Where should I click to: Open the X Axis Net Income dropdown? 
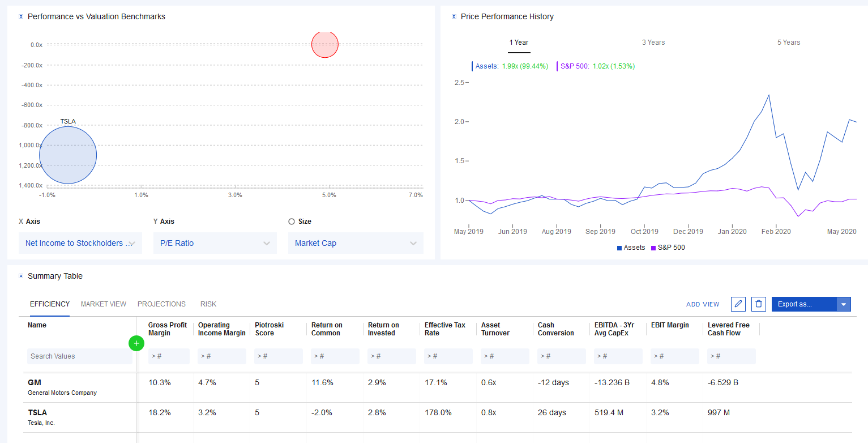pyautogui.click(x=80, y=243)
